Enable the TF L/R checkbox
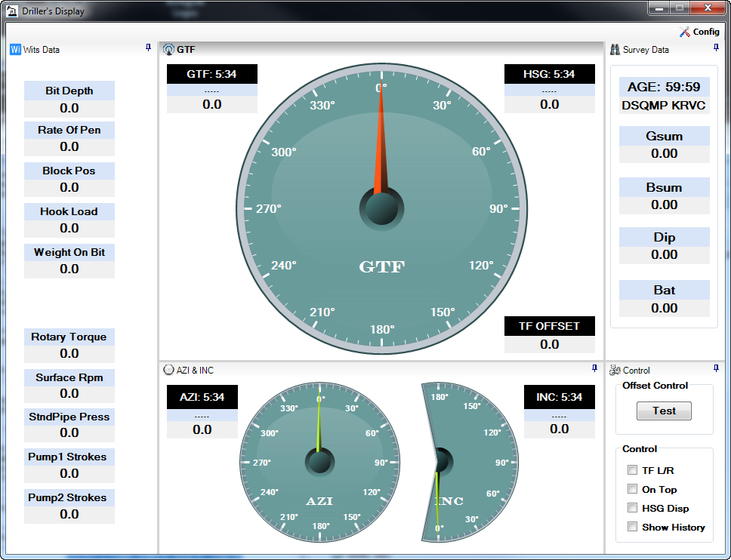The image size is (731, 560). (x=632, y=469)
